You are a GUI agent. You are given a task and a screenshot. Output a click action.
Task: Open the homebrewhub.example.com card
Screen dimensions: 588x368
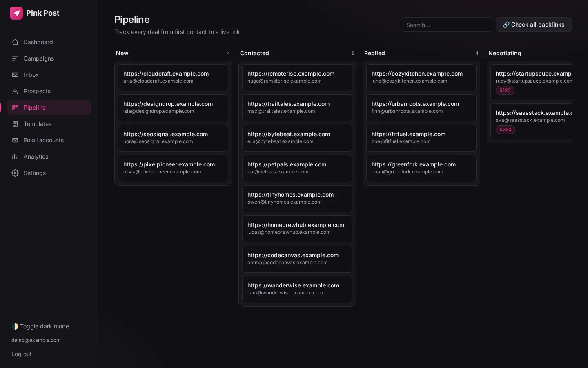pos(297,229)
